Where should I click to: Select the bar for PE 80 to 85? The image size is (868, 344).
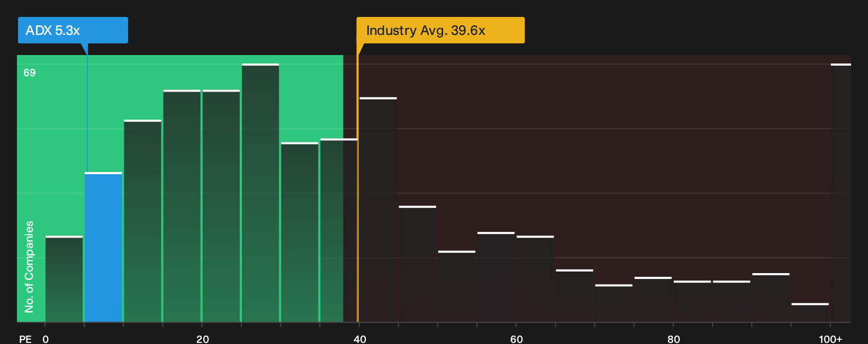coord(692,302)
